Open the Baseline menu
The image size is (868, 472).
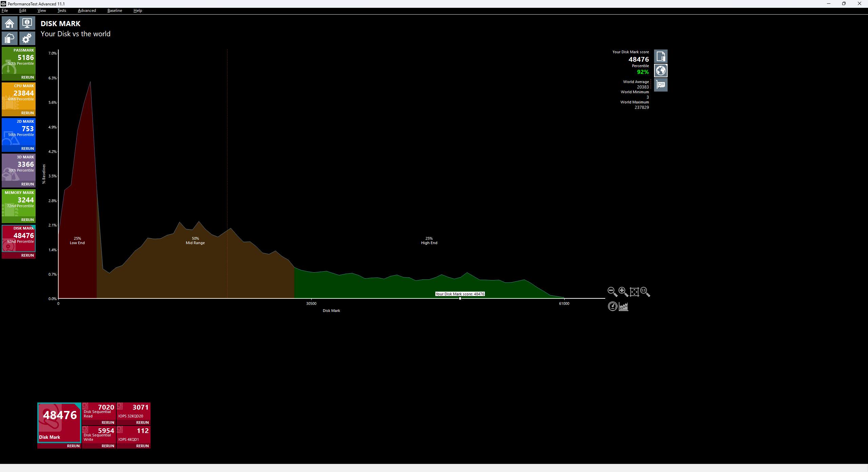coord(115,11)
